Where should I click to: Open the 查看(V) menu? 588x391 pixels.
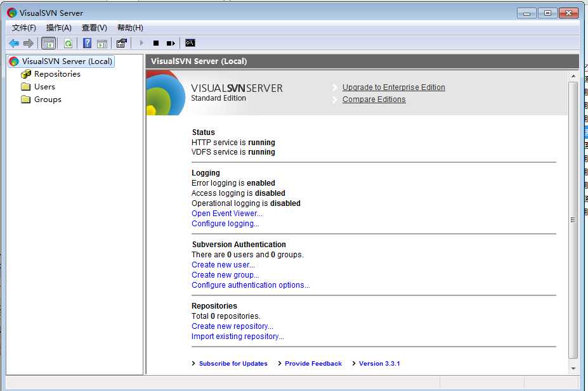(x=95, y=28)
